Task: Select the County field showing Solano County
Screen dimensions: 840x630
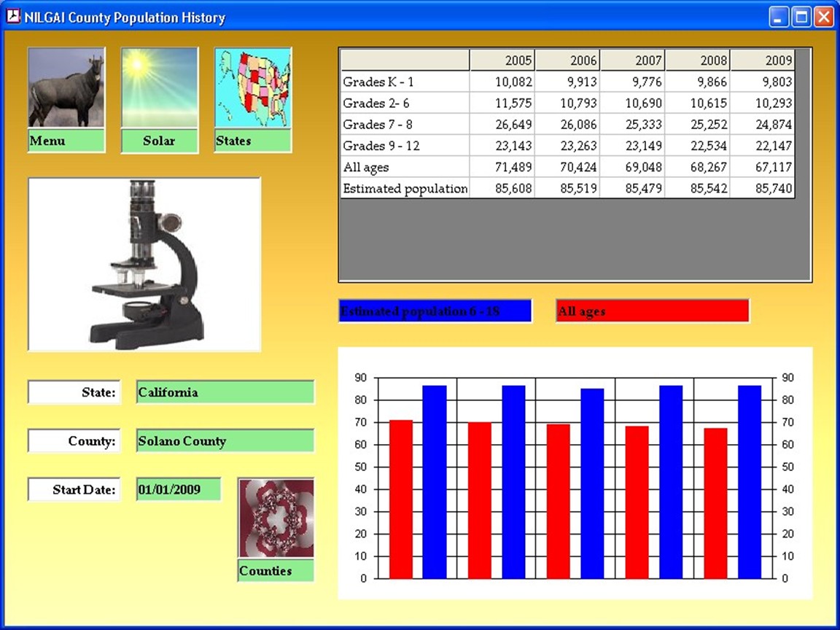Action: (225, 441)
